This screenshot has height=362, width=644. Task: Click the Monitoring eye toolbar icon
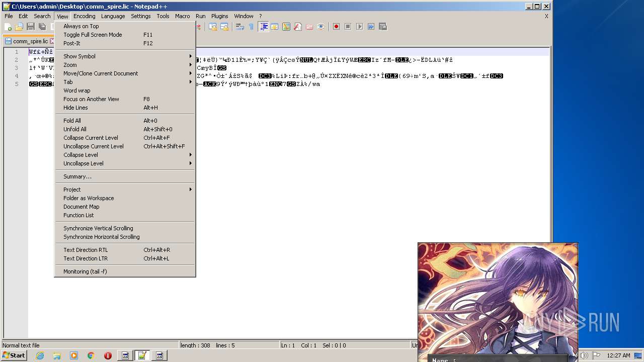pos(321,27)
